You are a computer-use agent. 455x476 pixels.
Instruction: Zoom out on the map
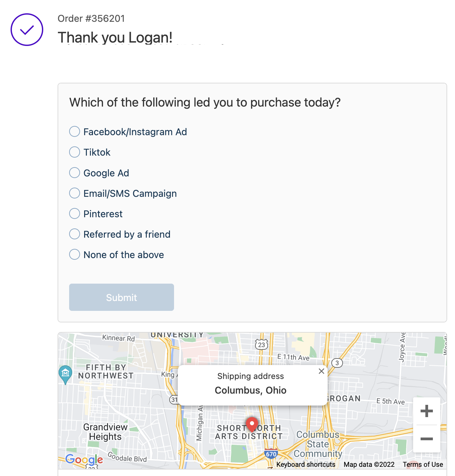[427, 439]
